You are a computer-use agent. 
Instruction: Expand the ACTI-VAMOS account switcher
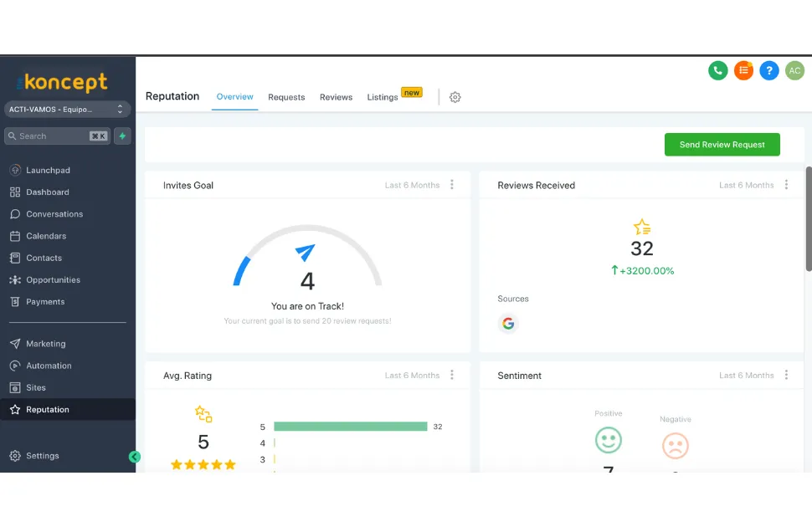click(67, 110)
